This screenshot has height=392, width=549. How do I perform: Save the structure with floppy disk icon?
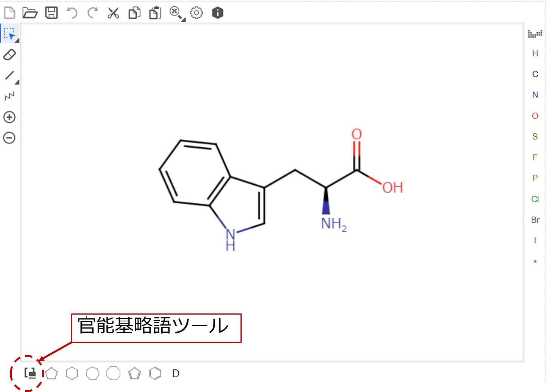51,13
